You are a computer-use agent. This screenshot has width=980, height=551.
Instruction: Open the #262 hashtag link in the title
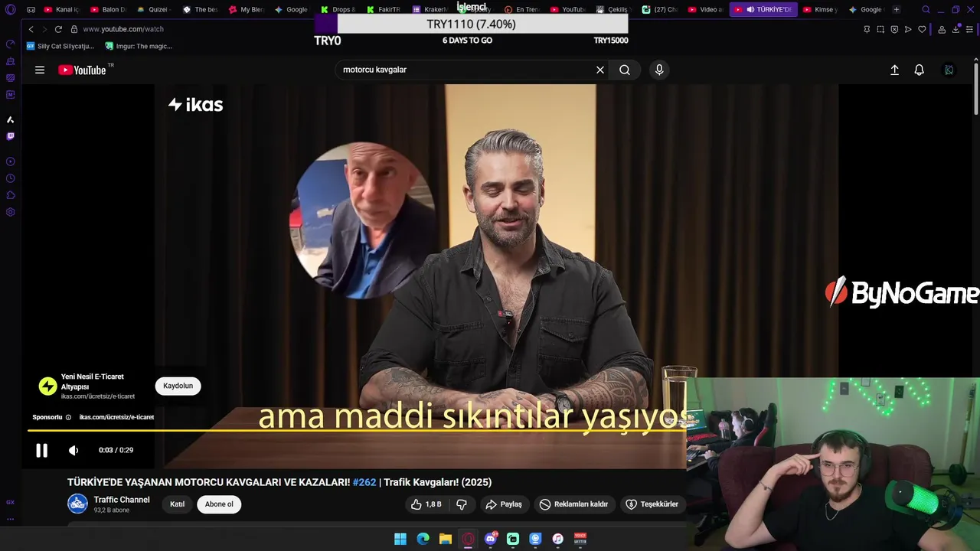pos(364,482)
